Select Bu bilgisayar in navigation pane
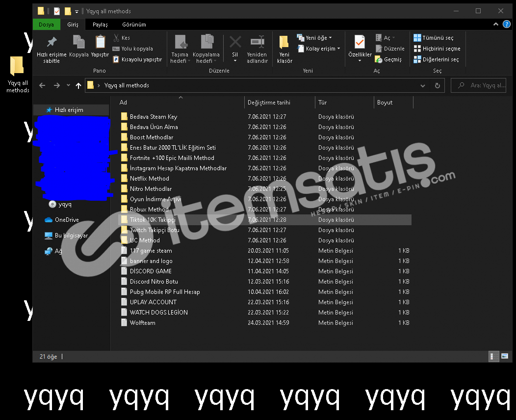The width and height of the screenshot is (516, 420). (x=66, y=236)
